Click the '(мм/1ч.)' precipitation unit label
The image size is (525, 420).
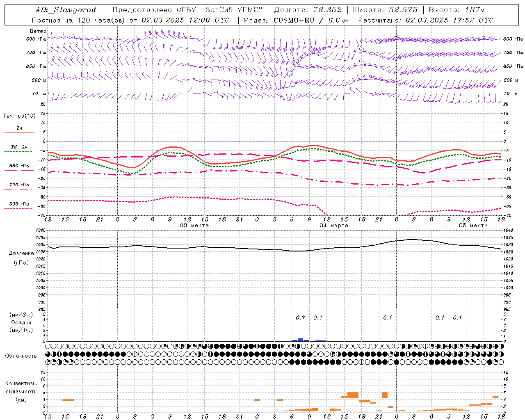21,330
